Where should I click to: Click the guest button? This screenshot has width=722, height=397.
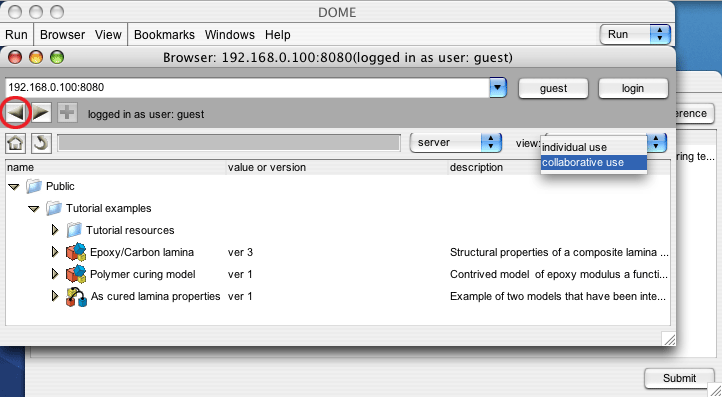point(553,88)
